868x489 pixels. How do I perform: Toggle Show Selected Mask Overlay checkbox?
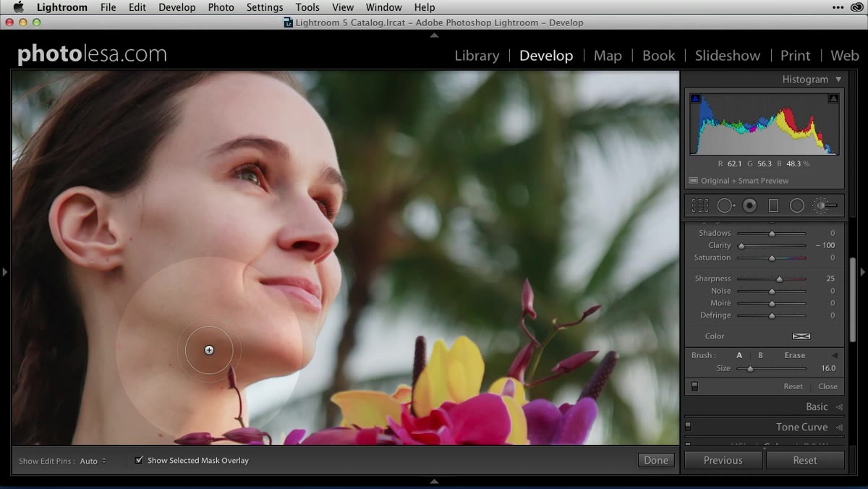(139, 460)
